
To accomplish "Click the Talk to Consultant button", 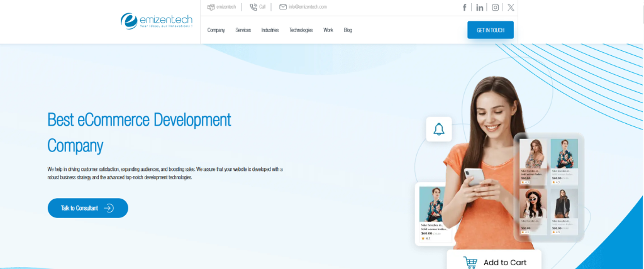I will (x=87, y=208).
